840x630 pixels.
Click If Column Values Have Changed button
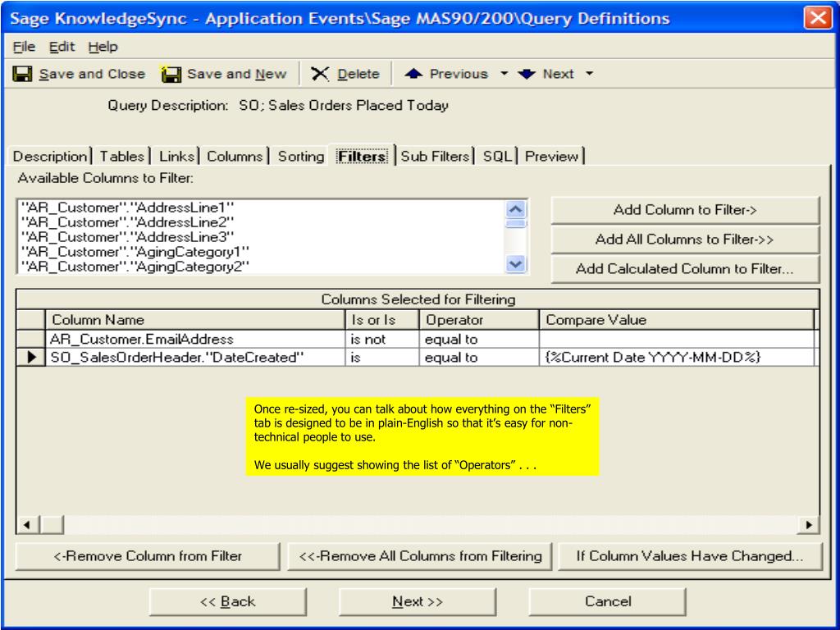690,556
